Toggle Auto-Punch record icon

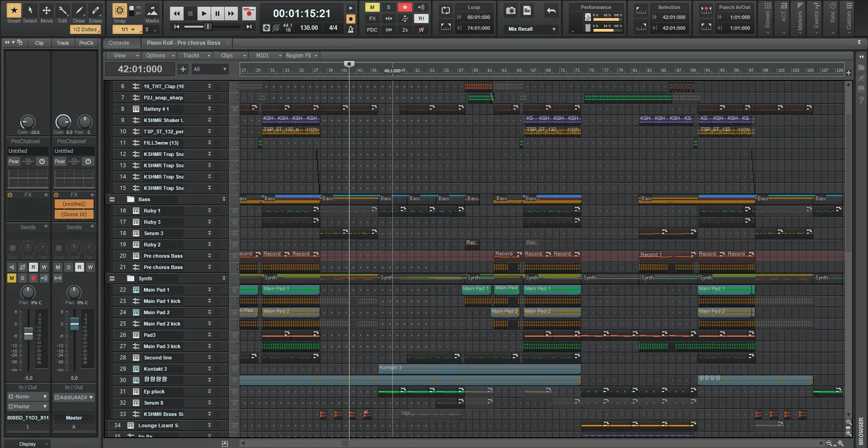[x=706, y=10]
